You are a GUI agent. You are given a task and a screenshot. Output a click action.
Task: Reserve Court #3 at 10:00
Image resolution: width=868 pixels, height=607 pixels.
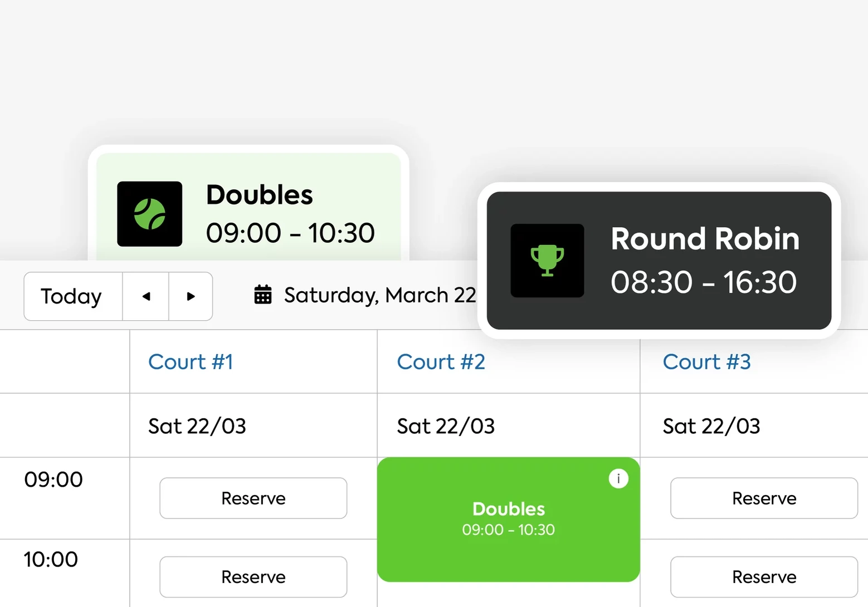point(764,577)
